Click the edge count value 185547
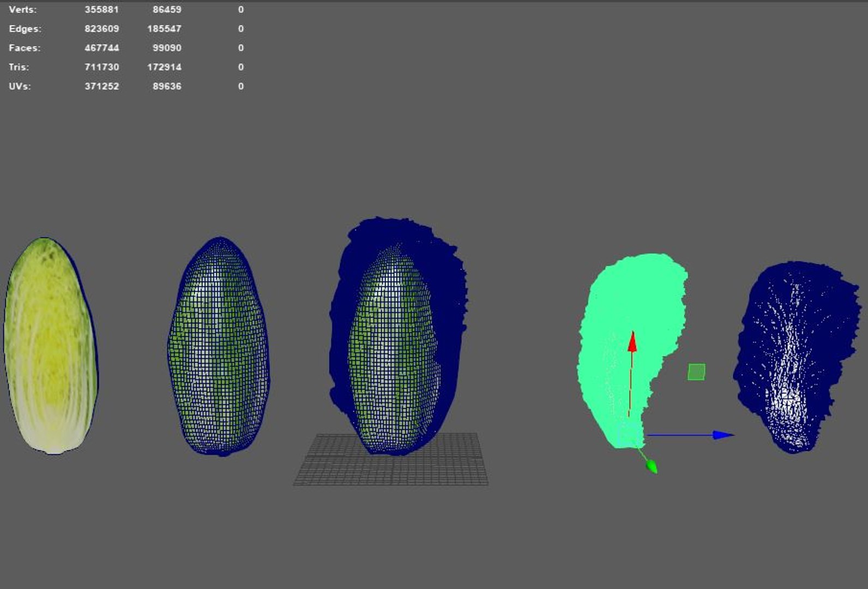868x589 pixels. pyautogui.click(x=164, y=29)
